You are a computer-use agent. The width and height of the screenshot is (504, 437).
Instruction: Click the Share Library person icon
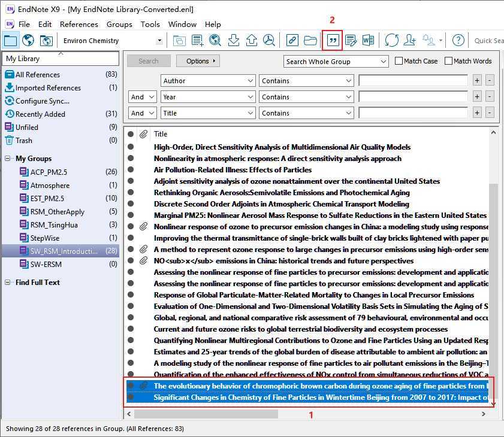click(x=410, y=41)
